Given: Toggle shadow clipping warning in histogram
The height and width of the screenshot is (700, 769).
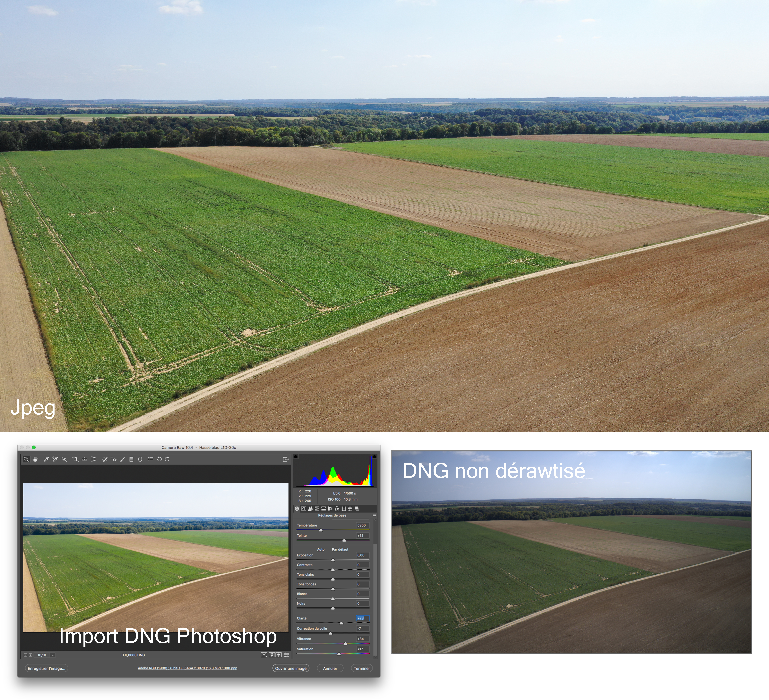Looking at the screenshot, I should coord(296,456).
